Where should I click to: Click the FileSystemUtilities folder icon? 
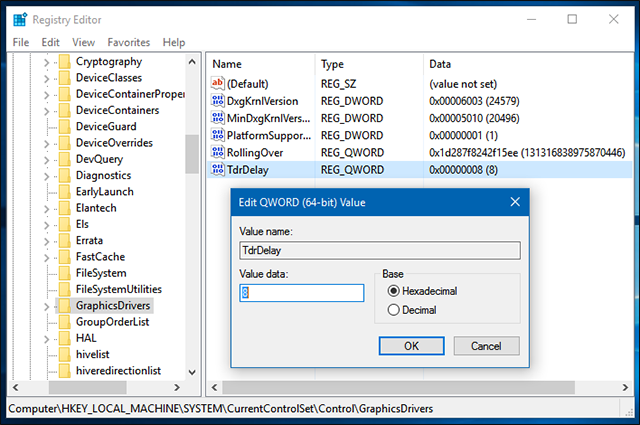click(65, 289)
